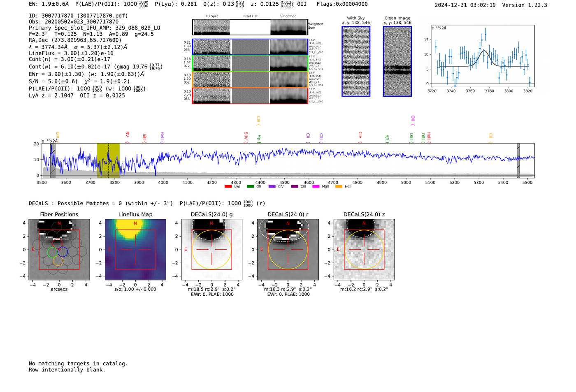The image size is (576, 392).
Task: Click the 'S/N = 5.6(±0.6)' value
Action: coord(53,81)
